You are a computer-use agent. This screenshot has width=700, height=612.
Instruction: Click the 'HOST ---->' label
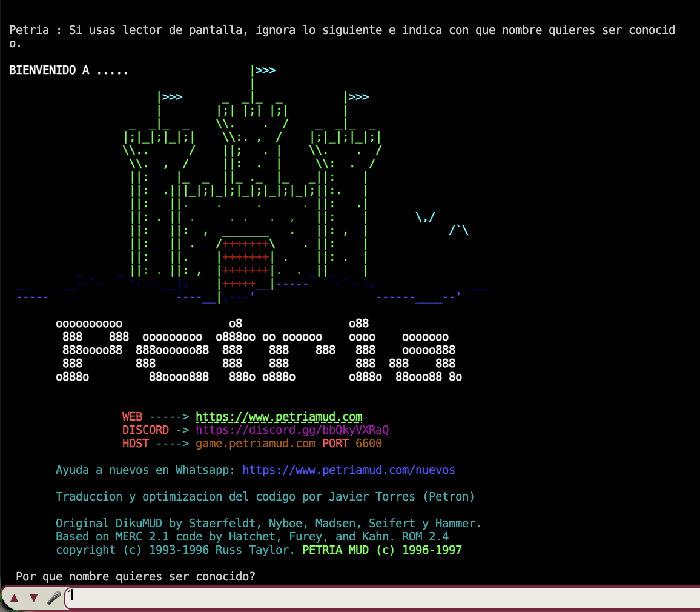point(156,444)
